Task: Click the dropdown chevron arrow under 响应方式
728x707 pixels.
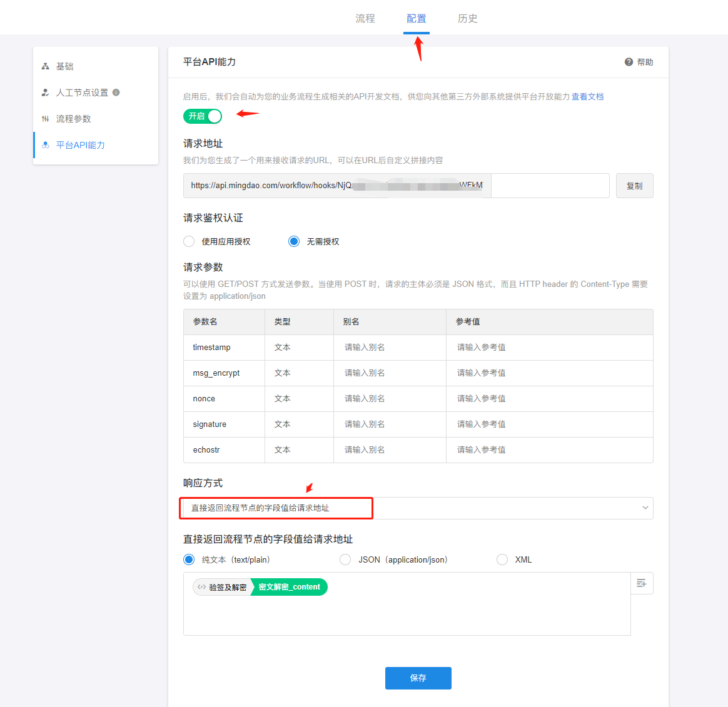Action: tap(645, 508)
